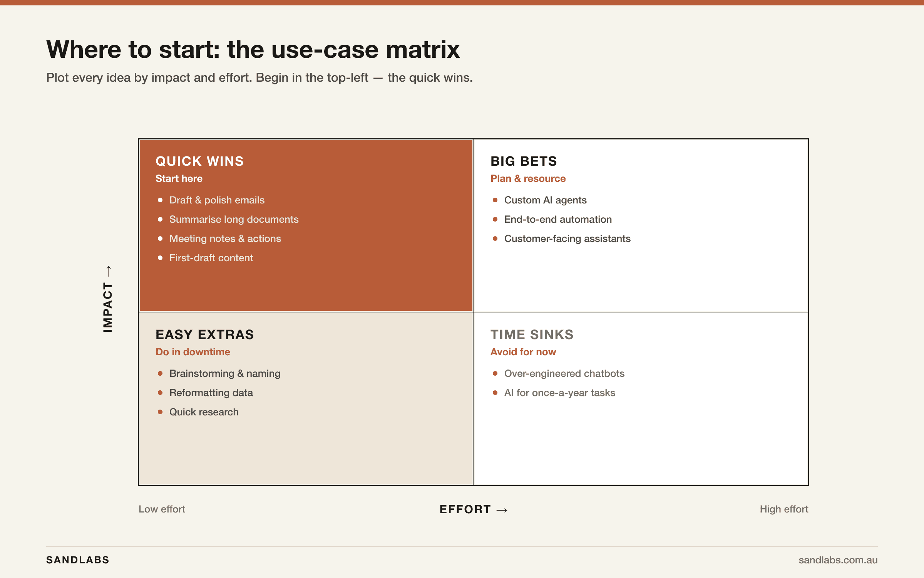The image size is (924, 578).
Task: Select the 'Low effort' axis caption
Action: (x=162, y=509)
